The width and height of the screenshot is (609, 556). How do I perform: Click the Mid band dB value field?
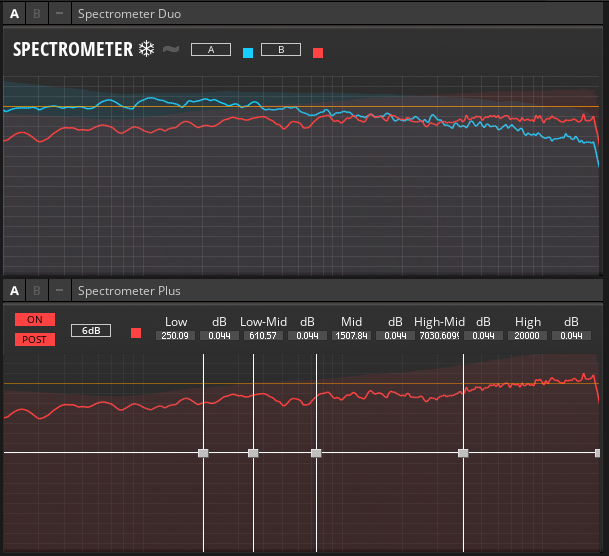click(x=395, y=335)
